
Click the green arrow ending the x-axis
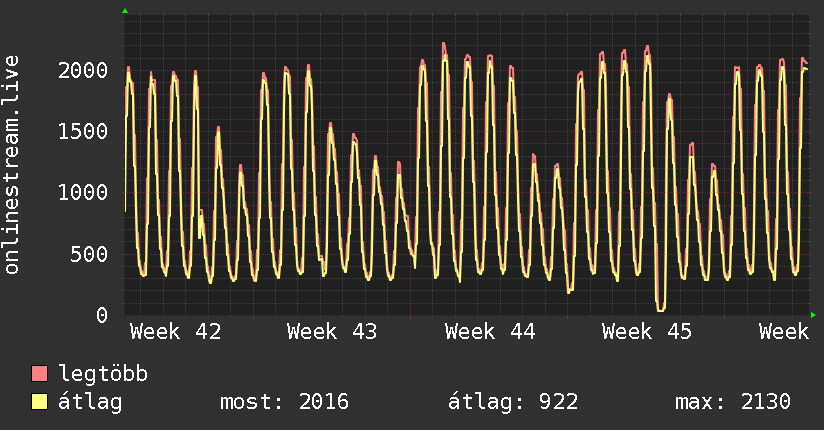tap(813, 315)
